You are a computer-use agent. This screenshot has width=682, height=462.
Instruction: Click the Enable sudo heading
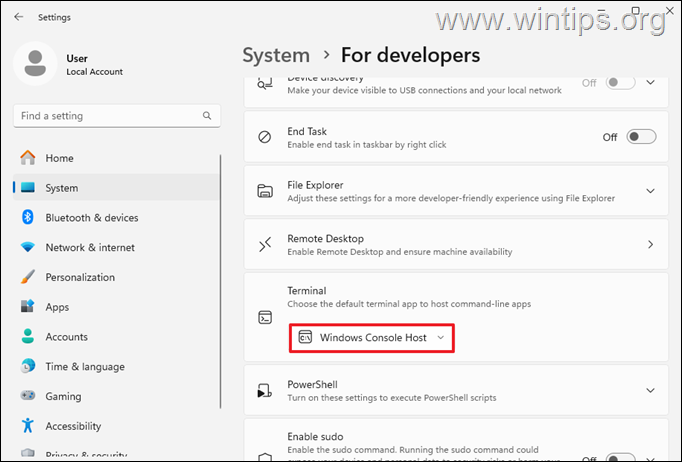315,436
